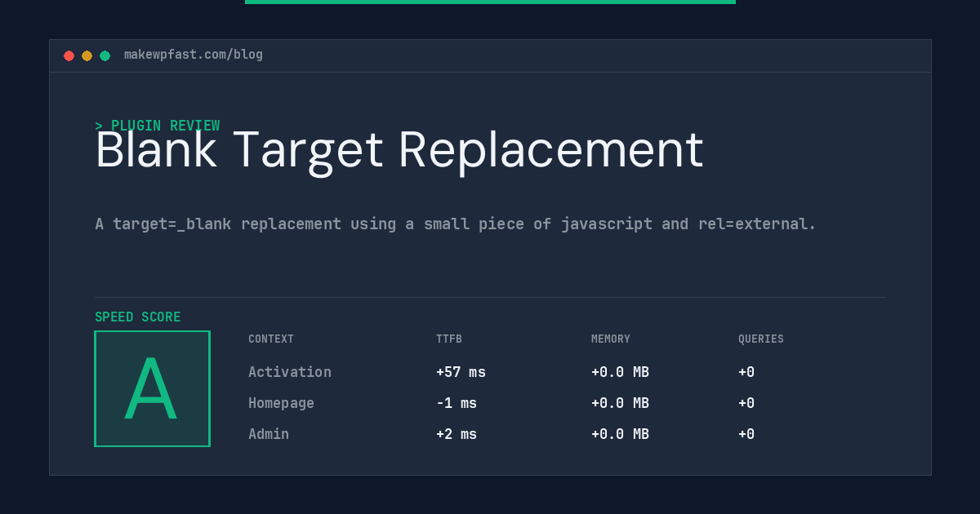Select the Admin row label
980x514 pixels.
269,434
